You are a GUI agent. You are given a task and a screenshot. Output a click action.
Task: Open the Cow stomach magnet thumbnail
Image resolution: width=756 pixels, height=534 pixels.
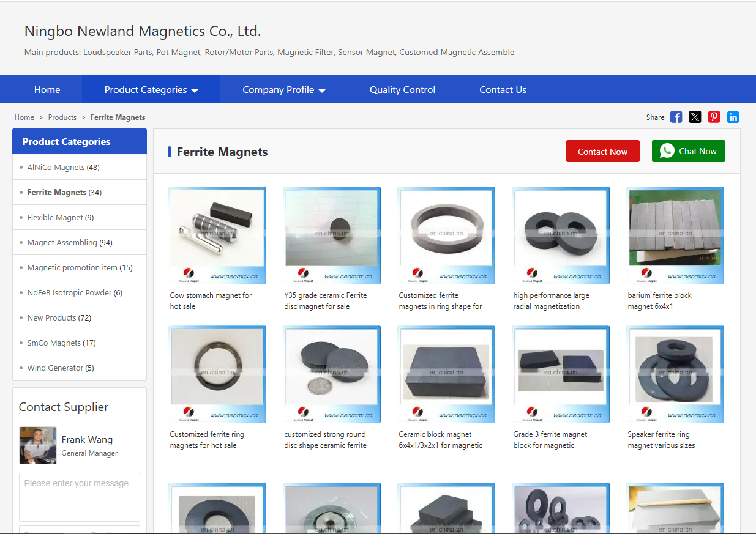(217, 235)
